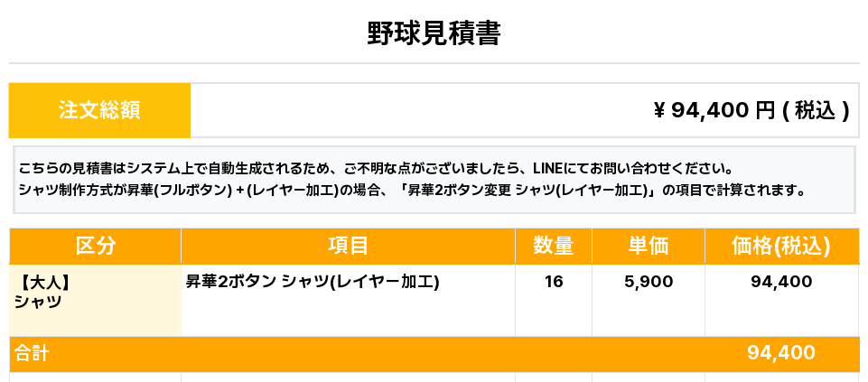
Task: Click the yellow 注文総額 label
Action: pyautogui.click(x=99, y=110)
